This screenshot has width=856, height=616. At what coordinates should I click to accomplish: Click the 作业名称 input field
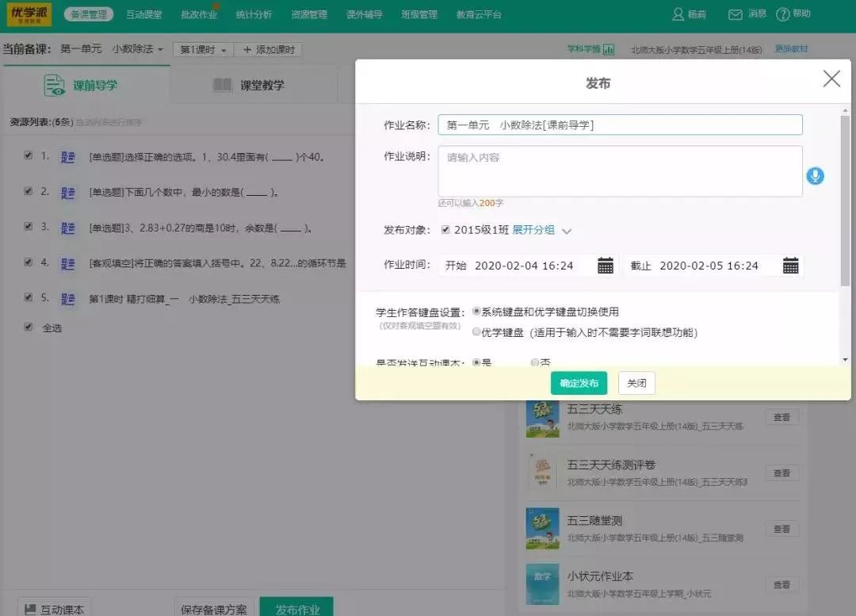620,125
